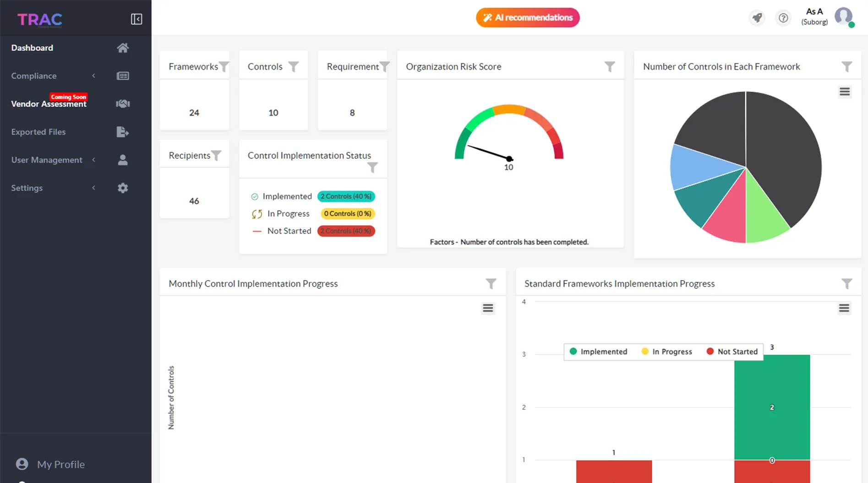Filter the Organization Risk Score card

(610, 67)
